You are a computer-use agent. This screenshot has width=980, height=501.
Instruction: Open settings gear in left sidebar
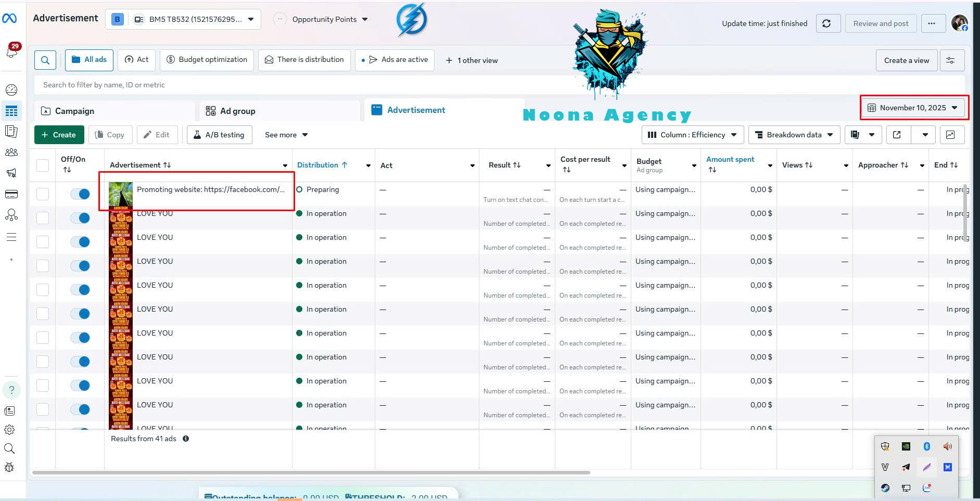tap(10, 430)
